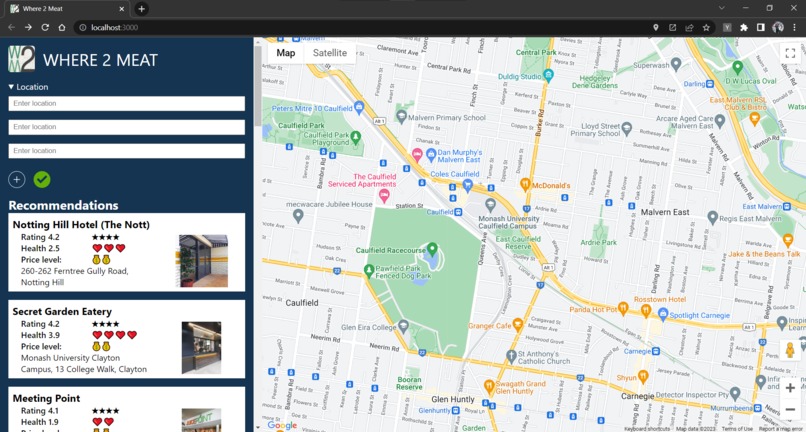
Task: Click the plus add-location circle button
Action: point(16,179)
